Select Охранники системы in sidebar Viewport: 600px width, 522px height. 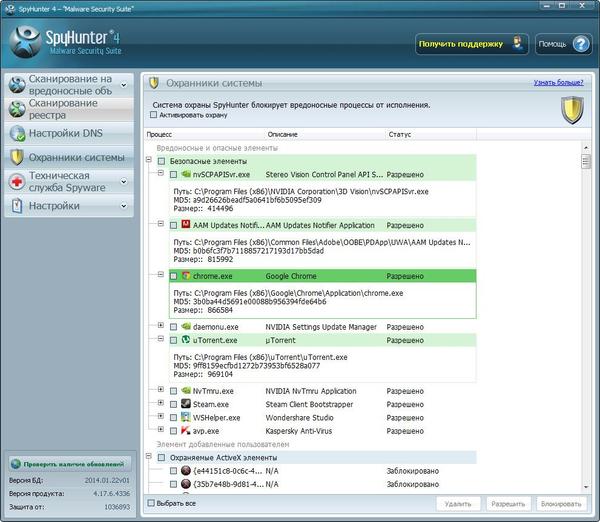[69, 157]
